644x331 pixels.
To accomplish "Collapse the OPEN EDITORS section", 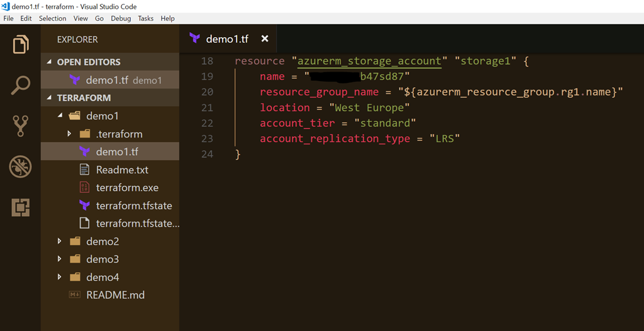I will coord(50,62).
